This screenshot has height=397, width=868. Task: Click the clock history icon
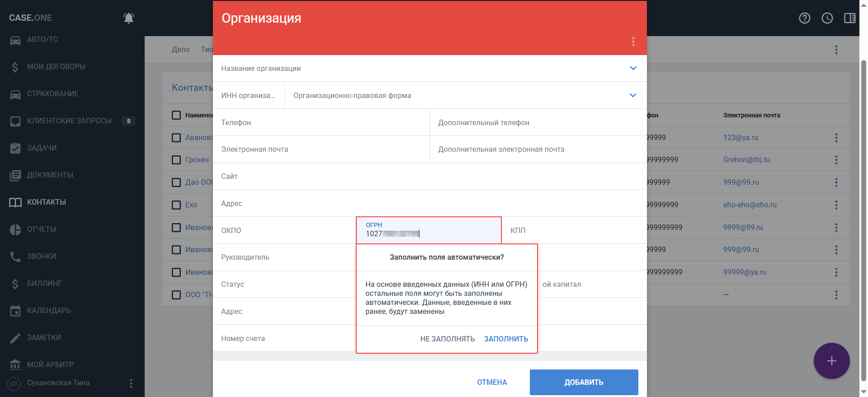click(827, 18)
